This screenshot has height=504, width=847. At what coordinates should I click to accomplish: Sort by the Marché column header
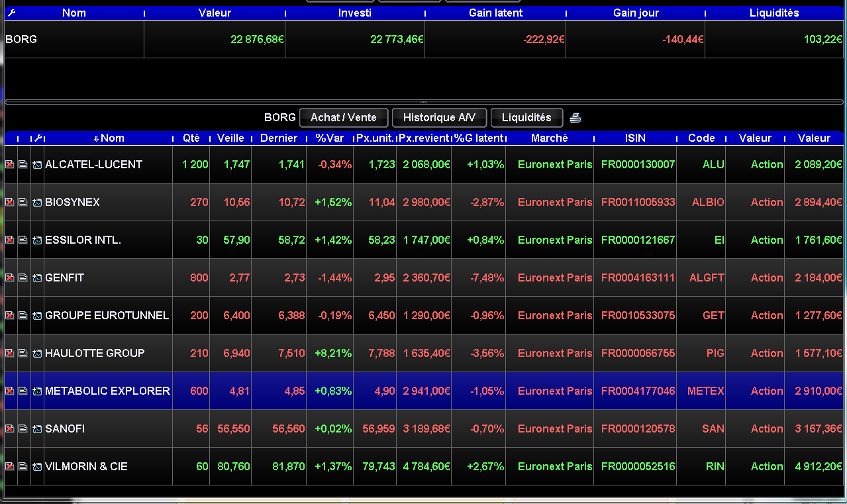(x=550, y=138)
